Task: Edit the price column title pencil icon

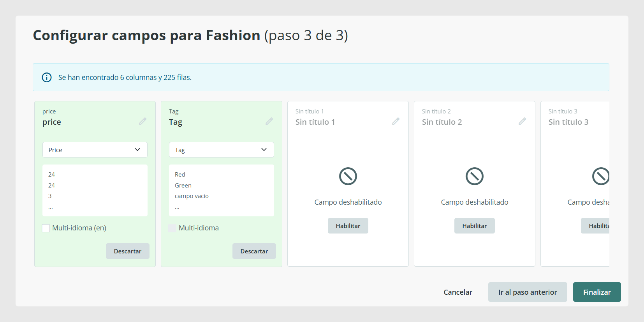Action: 143,121
